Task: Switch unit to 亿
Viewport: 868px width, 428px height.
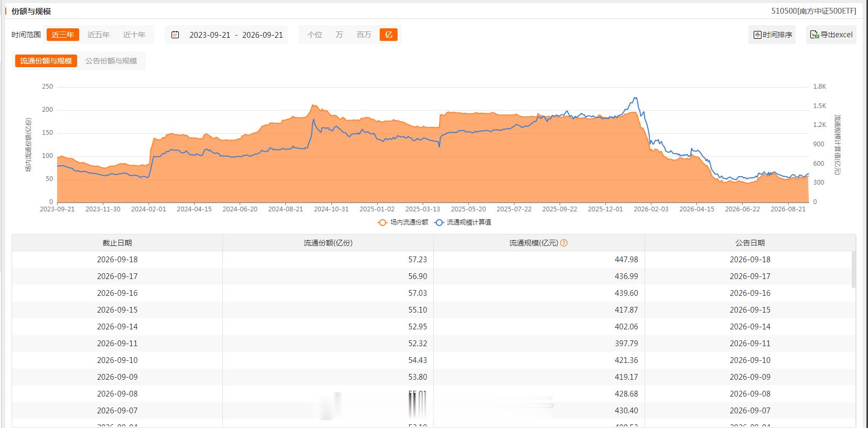Action: click(389, 35)
